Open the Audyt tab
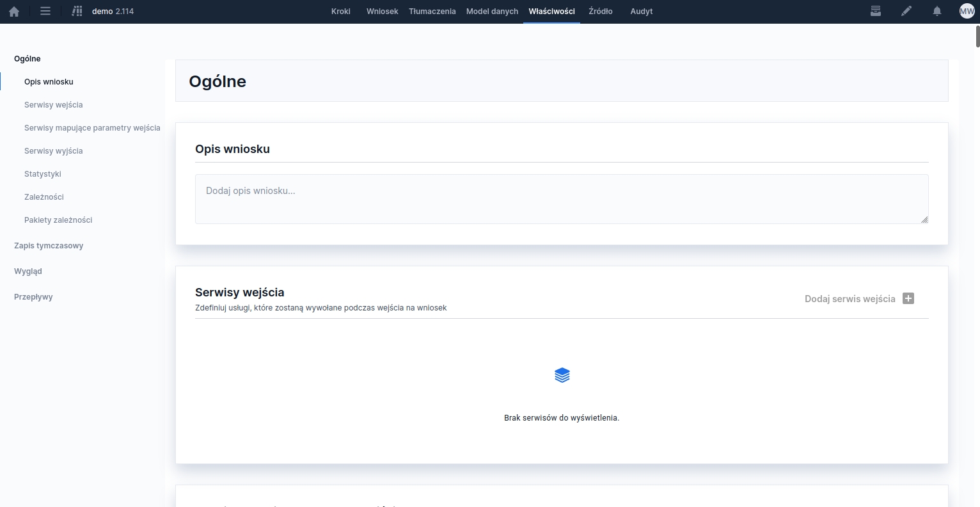This screenshot has width=980, height=507. click(x=641, y=12)
